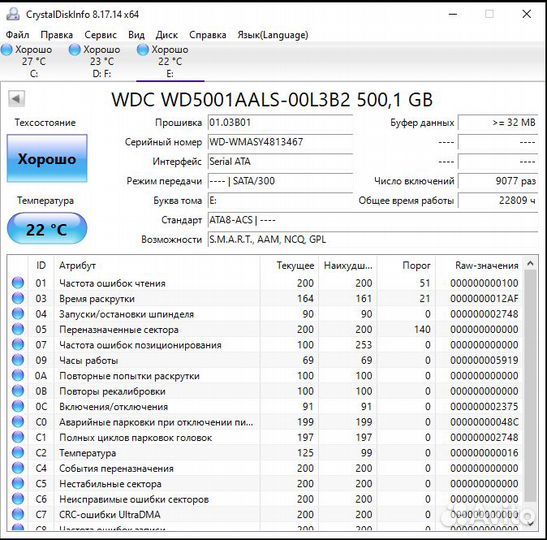Click the scroll down arrow of attribute list
547x540 pixels.
[x=530, y=523]
